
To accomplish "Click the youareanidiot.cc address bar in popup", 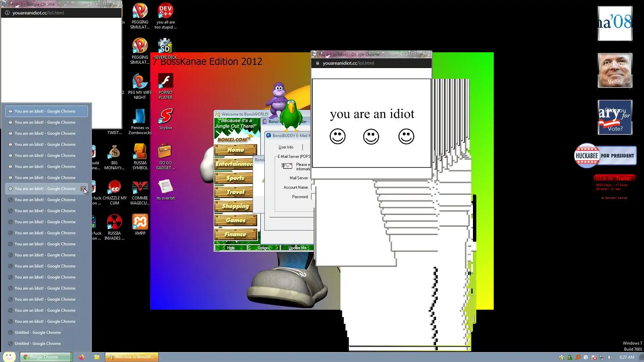I will click(348, 63).
